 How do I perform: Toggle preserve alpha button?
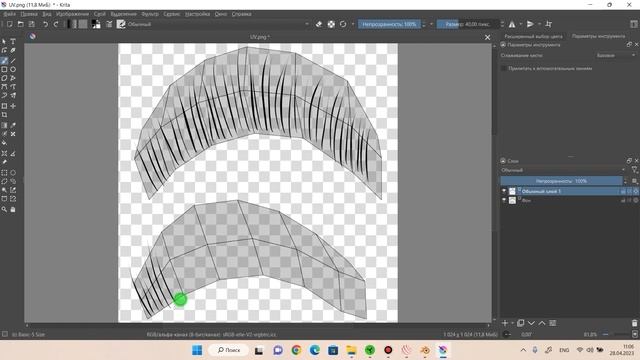[x=331, y=24]
